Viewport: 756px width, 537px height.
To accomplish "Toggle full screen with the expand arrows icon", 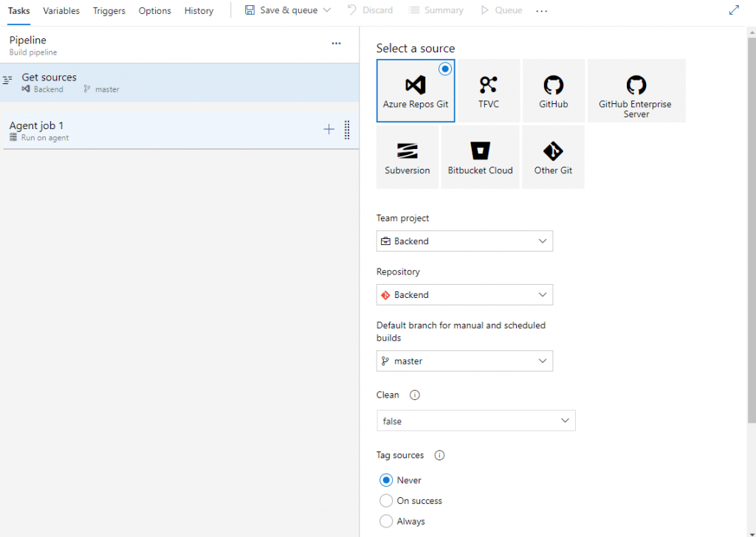I will [x=734, y=10].
